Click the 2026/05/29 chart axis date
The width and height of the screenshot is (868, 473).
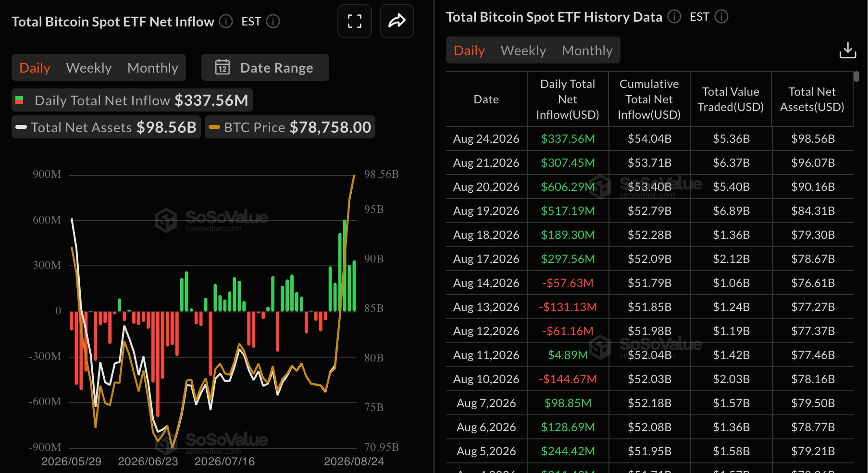click(71, 461)
